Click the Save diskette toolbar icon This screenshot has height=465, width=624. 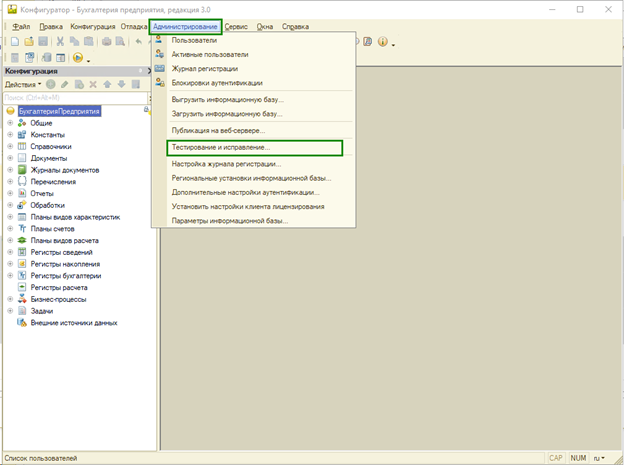[x=43, y=41]
